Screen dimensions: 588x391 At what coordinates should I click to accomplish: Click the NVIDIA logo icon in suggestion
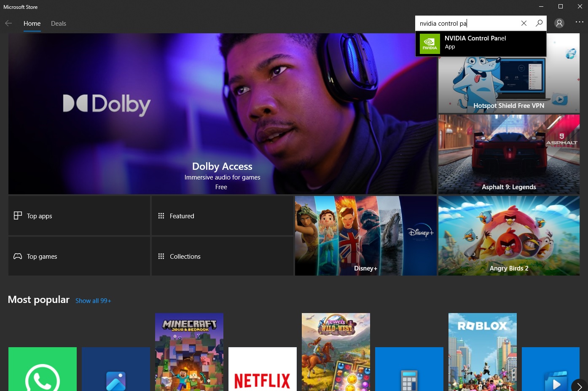(x=430, y=44)
